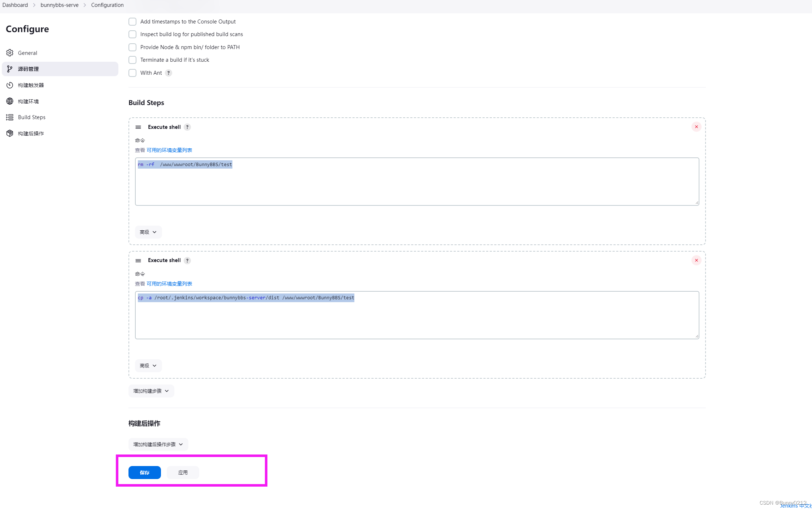The height and width of the screenshot is (509, 812).
Task: Click the Build Steps list icon
Action: pyautogui.click(x=10, y=117)
